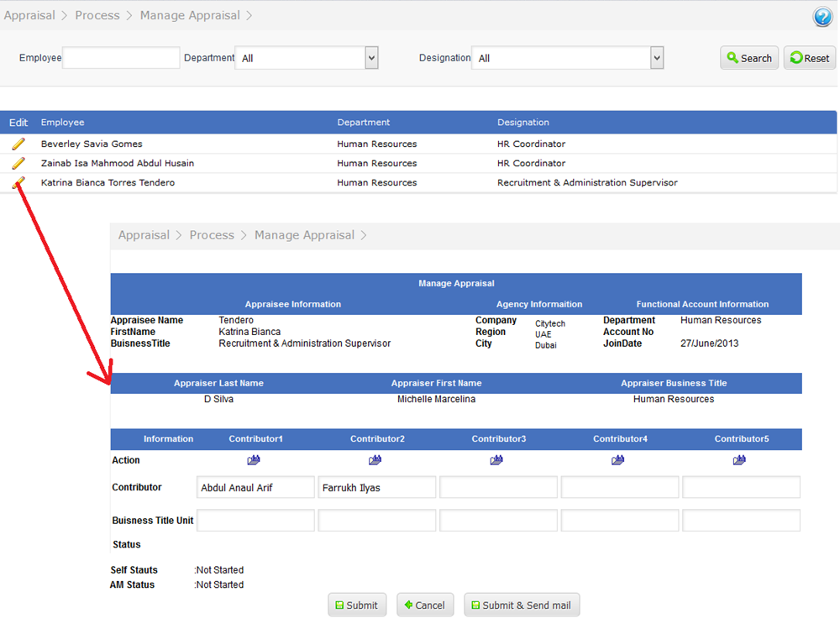Click Contributor2 Buisness Title Unit field
This screenshot has height=629, width=840.
[x=376, y=520]
